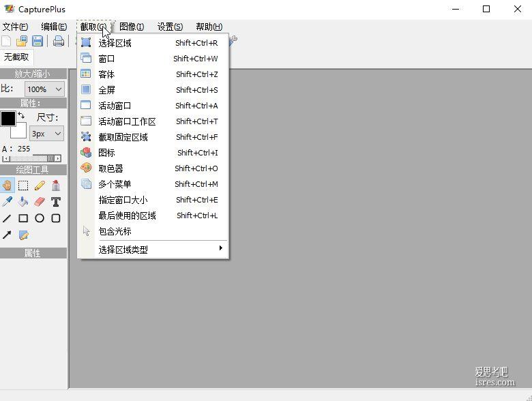This screenshot has height=401, width=532.
Task: Choose 选择区域 capture option
Action: tap(153, 43)
